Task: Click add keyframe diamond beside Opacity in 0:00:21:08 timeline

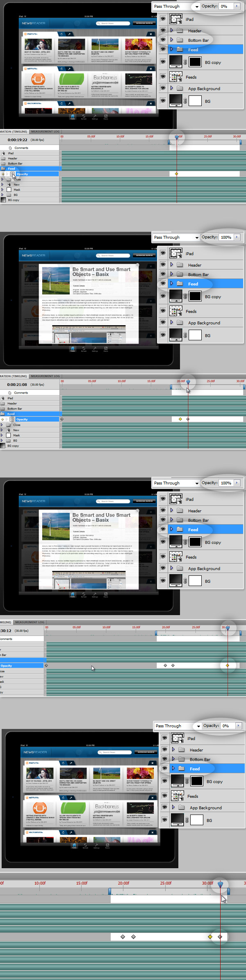Action: (3, 419)
